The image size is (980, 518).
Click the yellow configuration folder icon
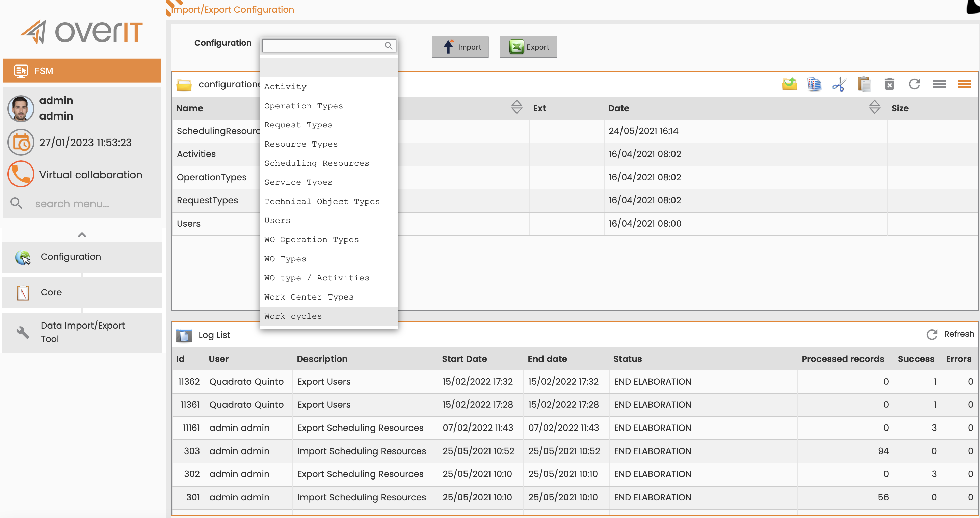pyautogui.click(x=184, y=84)
